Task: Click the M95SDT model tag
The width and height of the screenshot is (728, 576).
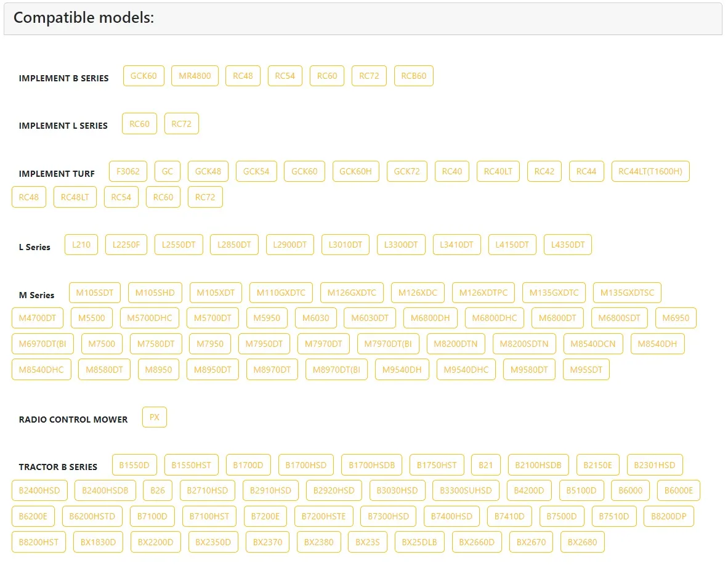Action: click(x=586, y=369)
